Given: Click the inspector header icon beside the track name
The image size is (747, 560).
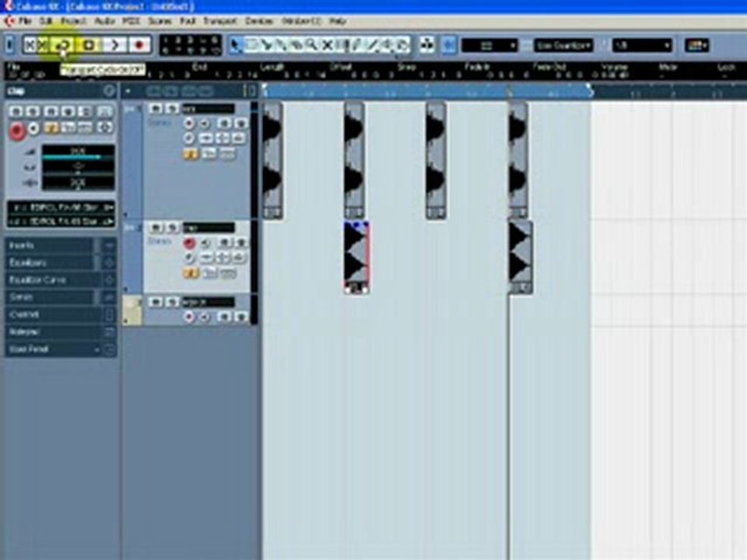Looking at the screenshot, I should tap(109, 90).
